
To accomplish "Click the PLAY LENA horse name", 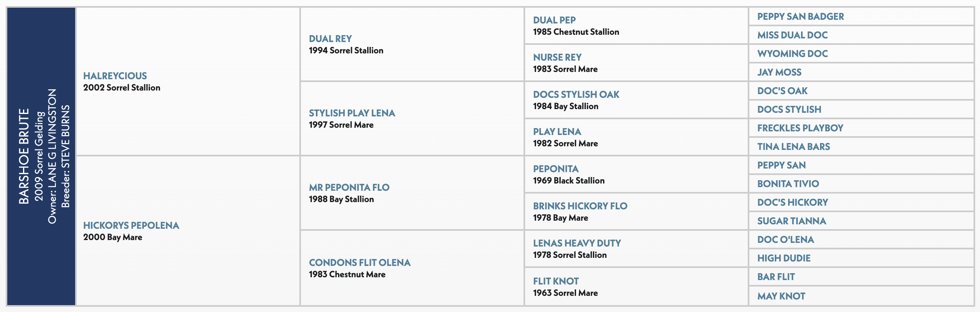I will click(557, 132).
